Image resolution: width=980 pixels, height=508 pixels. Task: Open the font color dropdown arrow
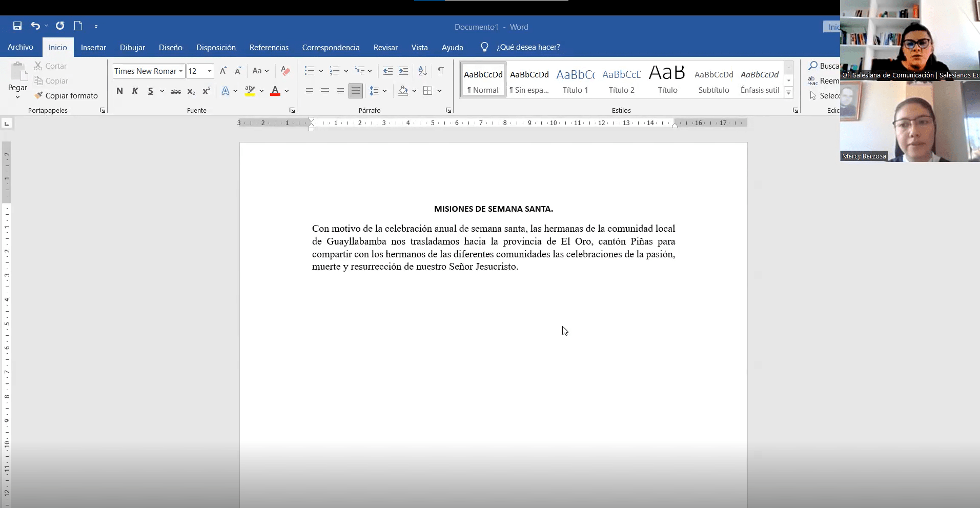(287, 91)
